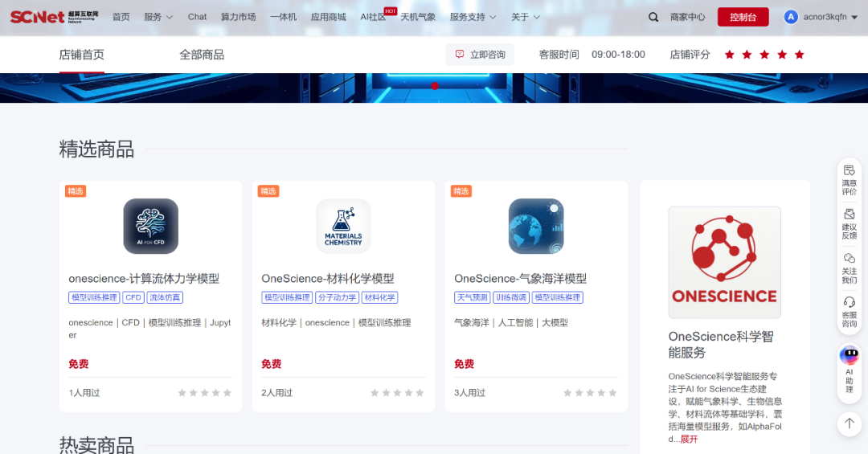Screen dimensions: 868x454
Task: Click the 分子动力学 tag
Action: click(337, 297)
